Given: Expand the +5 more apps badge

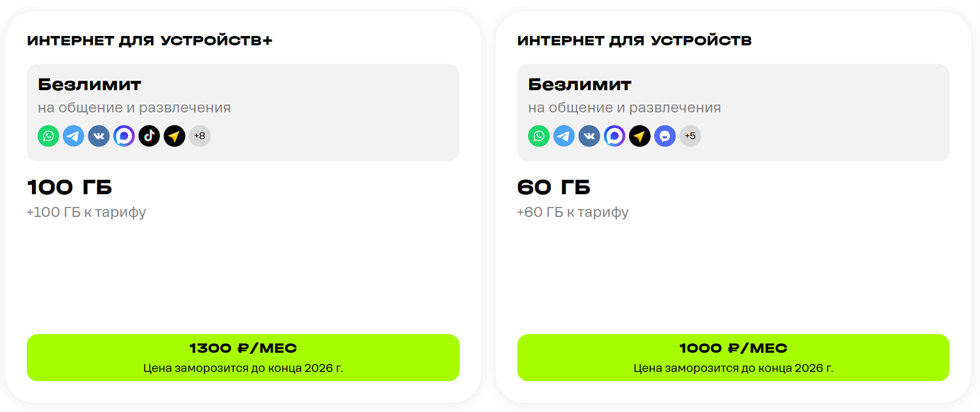Looking at the screenshot, I should [x=690, y=136].
